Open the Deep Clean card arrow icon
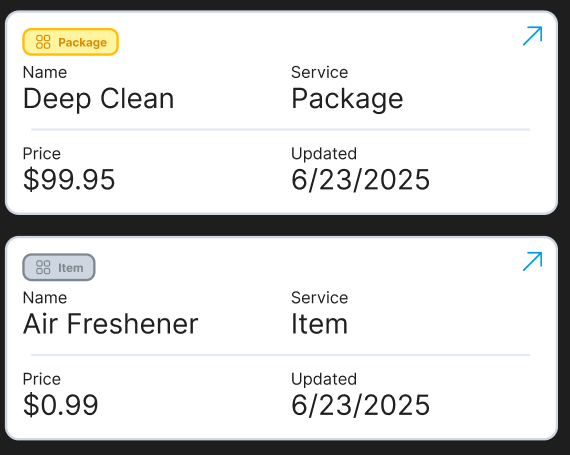570x455 pixels. coord(533,36)
